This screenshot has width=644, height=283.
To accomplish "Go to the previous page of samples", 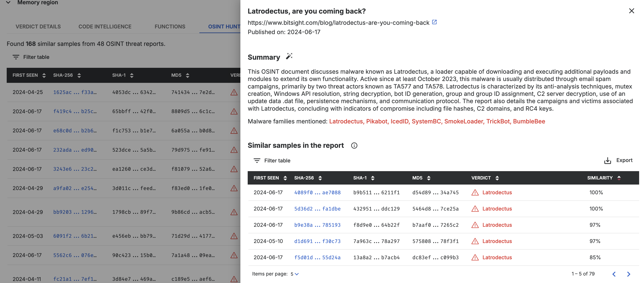I will pyautogui.click(x=614, y=274).
